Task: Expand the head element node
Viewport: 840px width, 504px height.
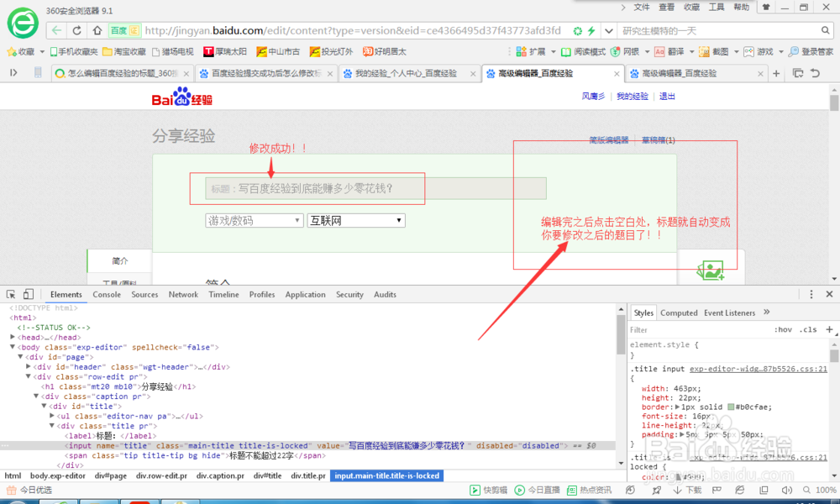Action: coord(13,338)
